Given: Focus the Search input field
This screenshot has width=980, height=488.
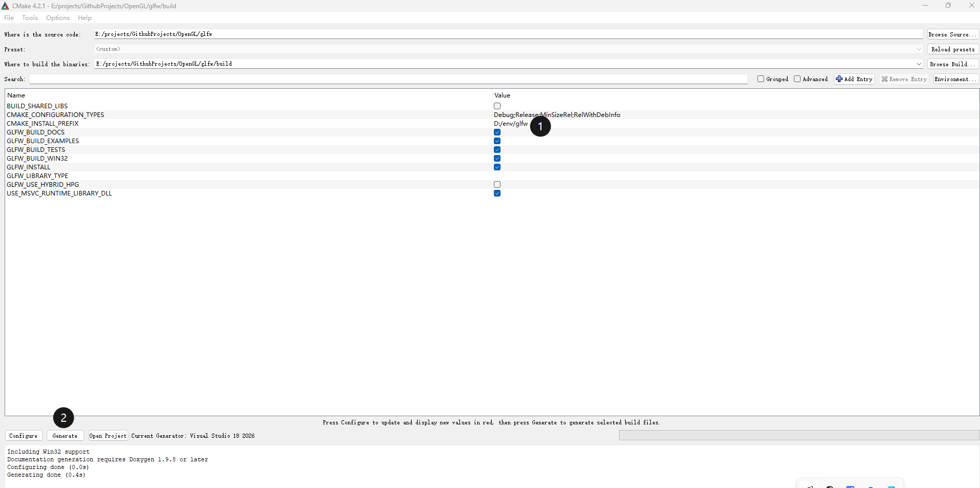Looking at the screenshot, I should (x=388, y=79).
